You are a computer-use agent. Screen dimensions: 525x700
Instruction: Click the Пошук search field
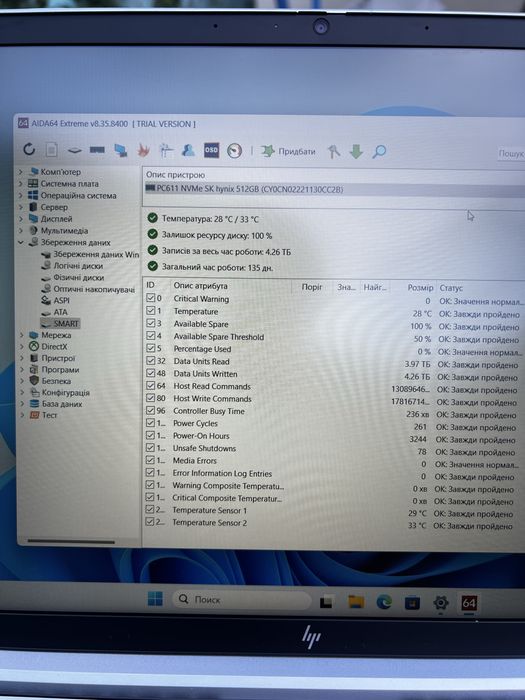pyautogui.click(x=511, y=154)
